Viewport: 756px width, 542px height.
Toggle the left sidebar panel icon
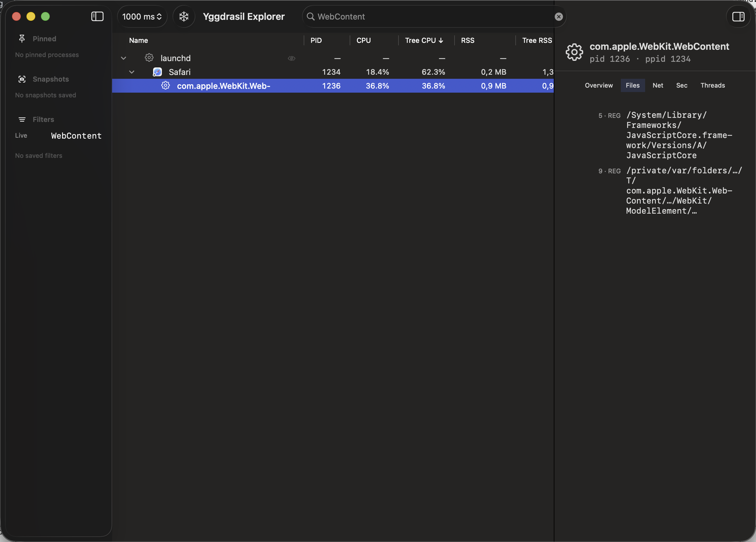[x=97, y=16]
